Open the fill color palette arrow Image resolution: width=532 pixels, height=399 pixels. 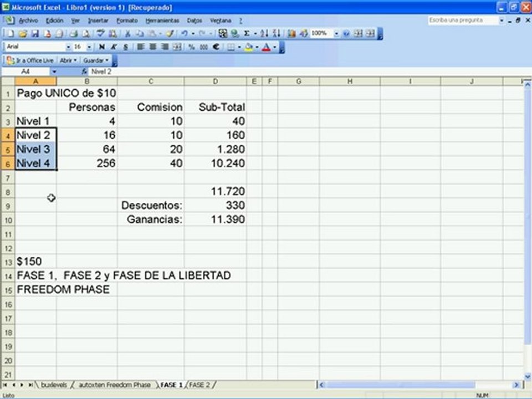[257, 47]
